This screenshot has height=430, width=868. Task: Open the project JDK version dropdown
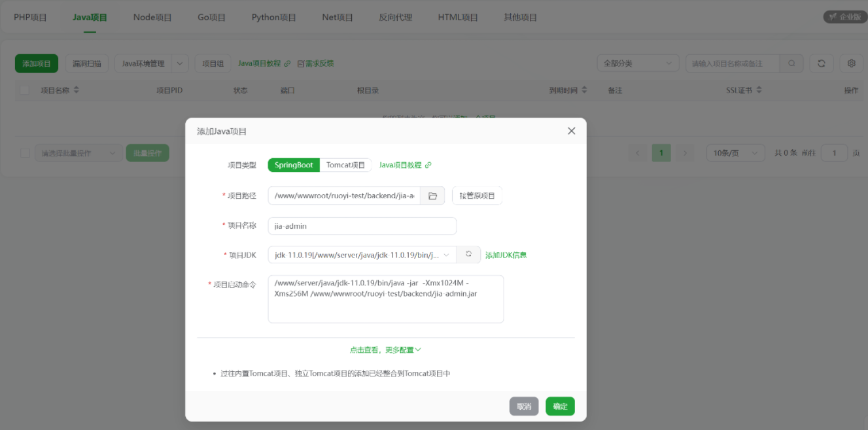pos(362,255)
